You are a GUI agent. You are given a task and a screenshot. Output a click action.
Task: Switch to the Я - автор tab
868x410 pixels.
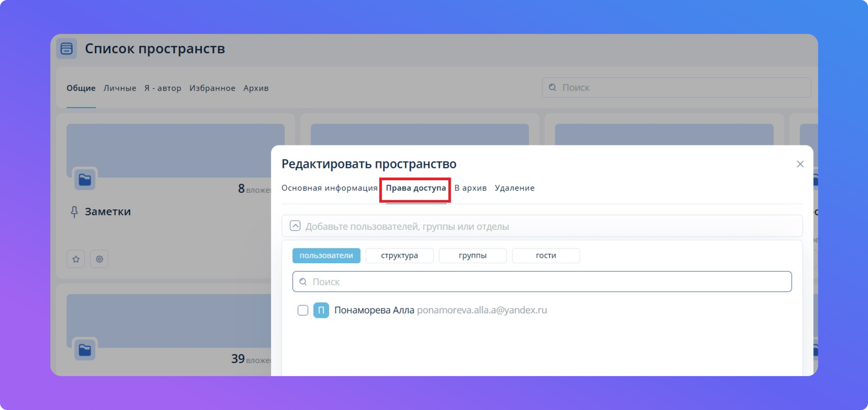point(163,88)
